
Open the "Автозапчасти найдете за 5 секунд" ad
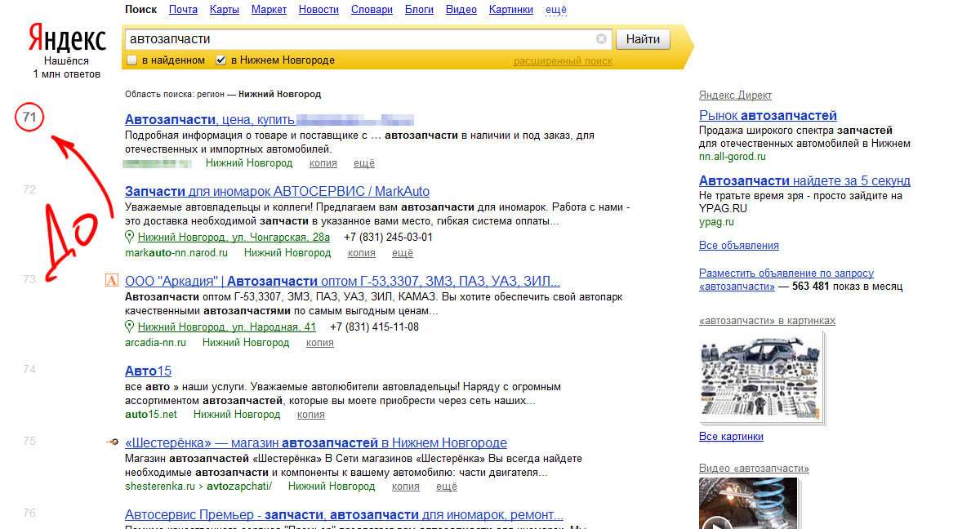(804, 181)
